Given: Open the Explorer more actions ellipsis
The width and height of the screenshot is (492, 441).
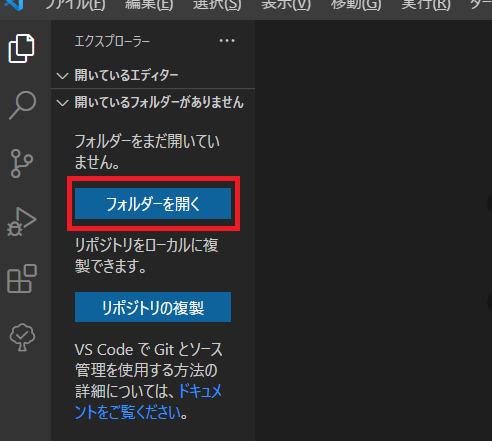Looking at the screenshot, I should [227, 41].
